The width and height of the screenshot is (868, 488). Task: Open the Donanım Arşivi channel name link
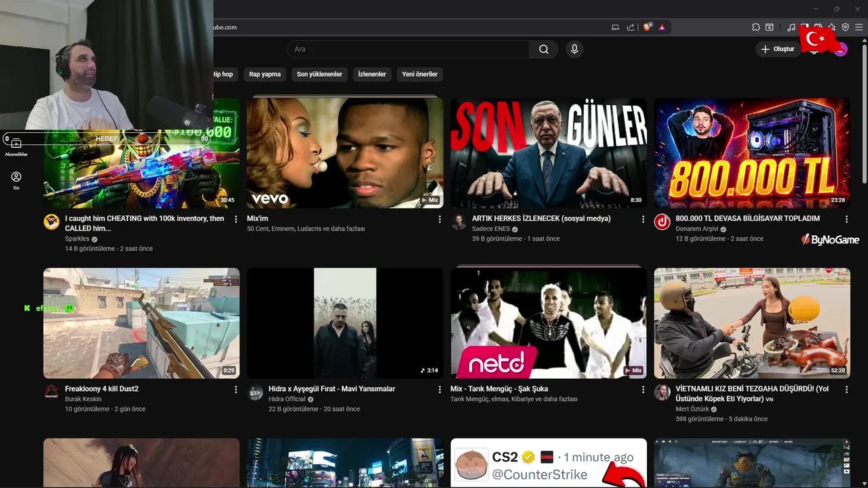click(696, 229)
